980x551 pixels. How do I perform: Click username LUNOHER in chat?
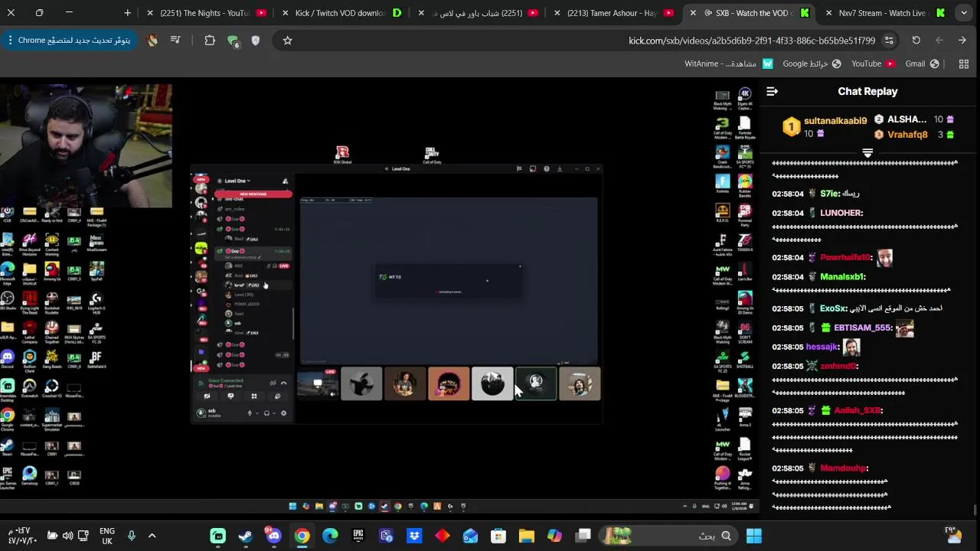[841, 214]
